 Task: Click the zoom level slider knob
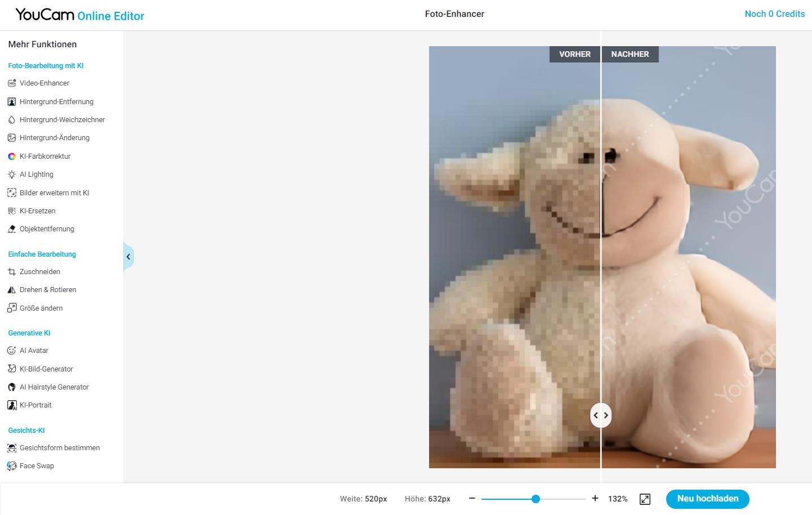(x=536, y=499)
